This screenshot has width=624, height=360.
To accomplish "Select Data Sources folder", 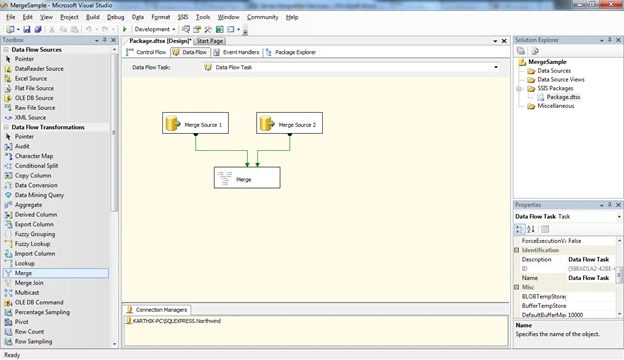I will (x=554, y=71).
